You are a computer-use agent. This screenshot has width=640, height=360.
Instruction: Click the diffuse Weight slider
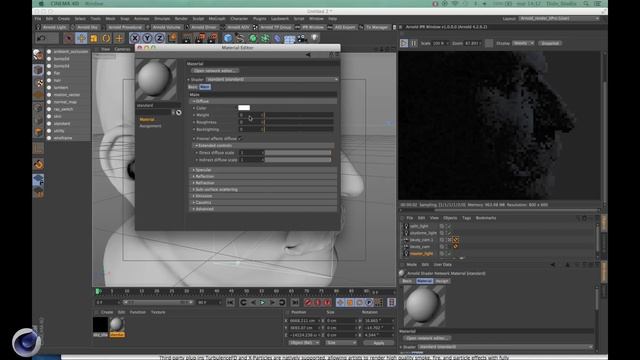point(299,115)
